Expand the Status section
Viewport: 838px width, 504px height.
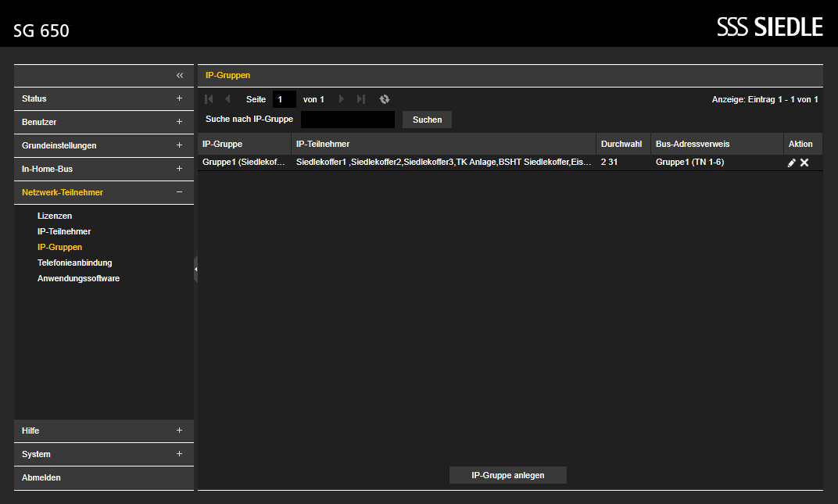point(179,98)
